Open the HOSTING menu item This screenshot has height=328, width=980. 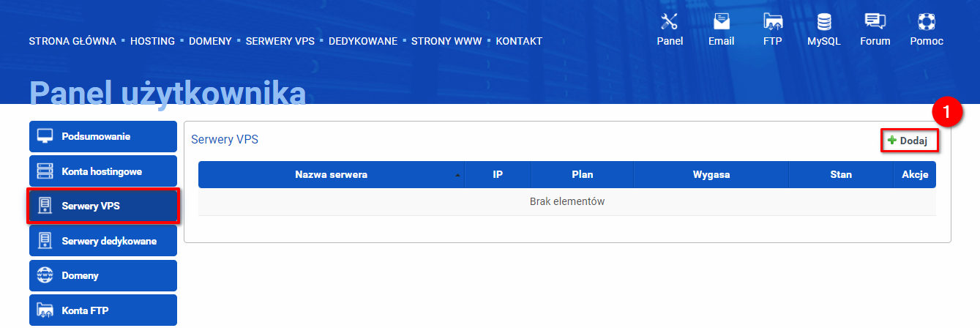click(x=152, y=41)
